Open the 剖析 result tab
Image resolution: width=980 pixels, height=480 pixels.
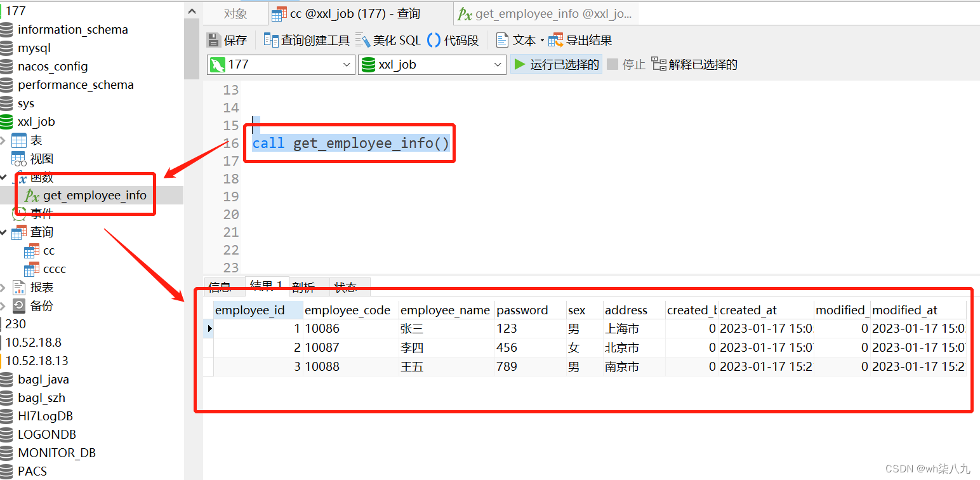[309, 287]
